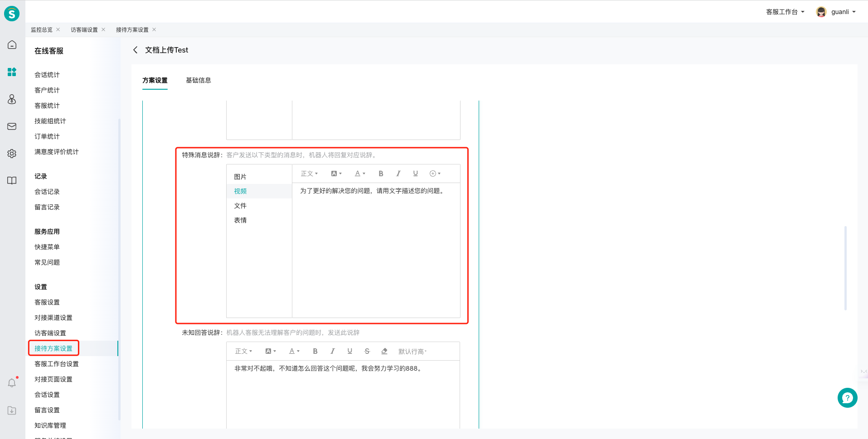Switch to 接待方案设置 page tab
This screenshot has height=439, width=868.
tap(132, 29)
